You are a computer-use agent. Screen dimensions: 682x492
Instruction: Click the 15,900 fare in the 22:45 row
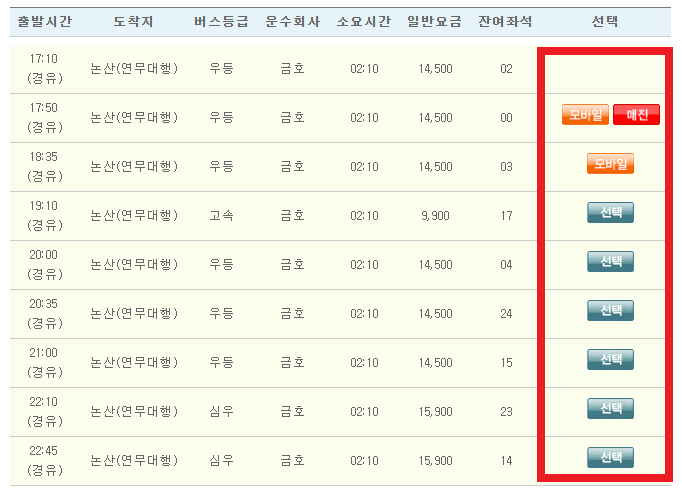tap(435, 461)
